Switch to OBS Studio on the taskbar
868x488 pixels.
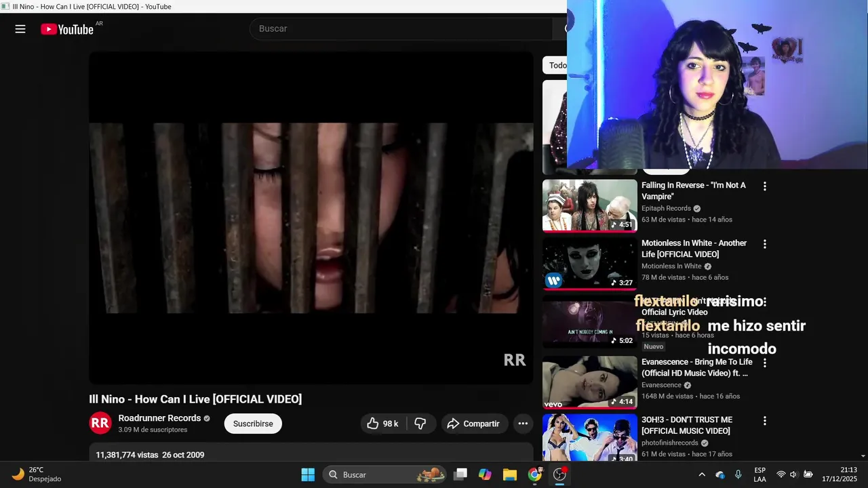(x=559, y=474)
